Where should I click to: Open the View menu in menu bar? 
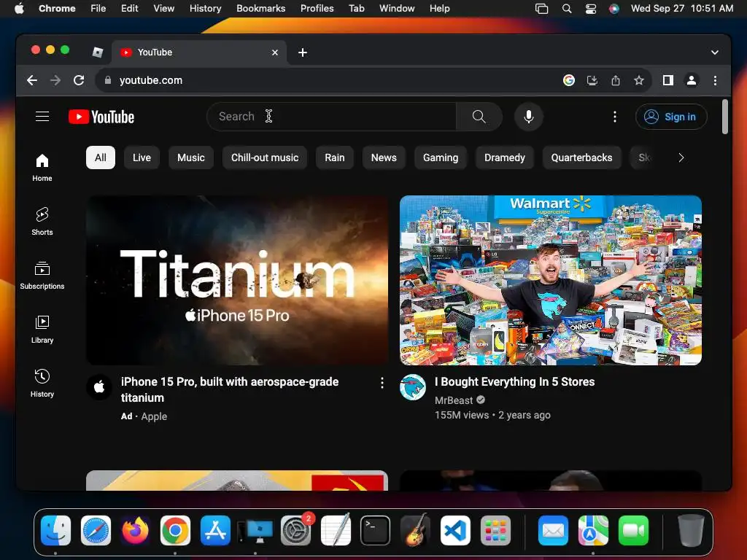(x=164, y=9)
